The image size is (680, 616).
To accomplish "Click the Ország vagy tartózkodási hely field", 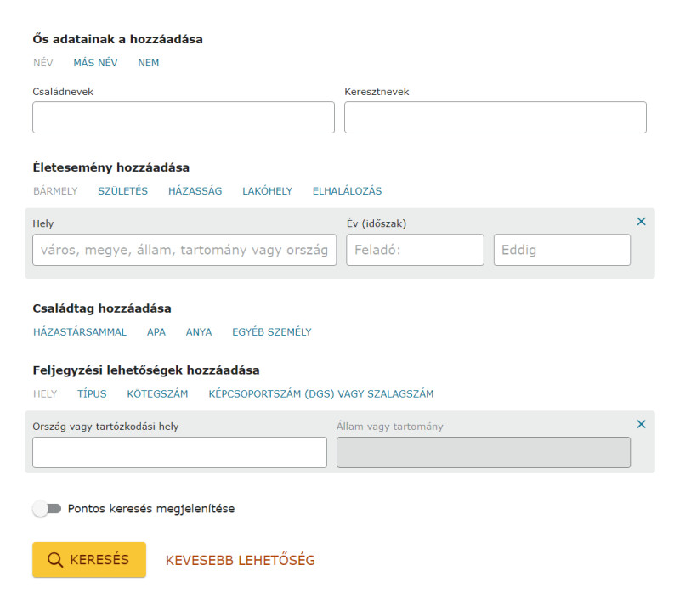I will [179, 453].
